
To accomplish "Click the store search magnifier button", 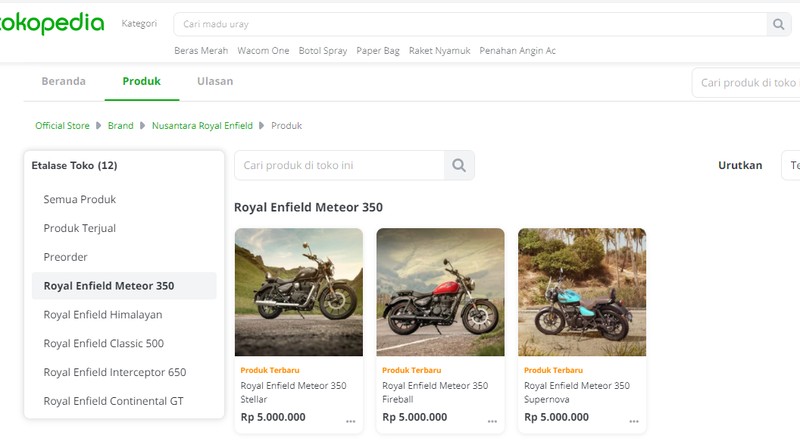I will 459,165.
